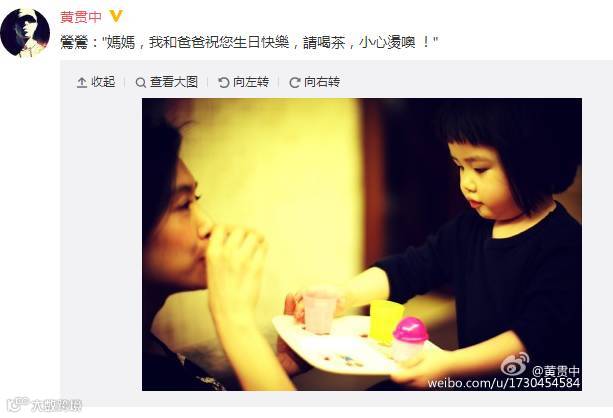Click the counter-clockwise rotate arrow icon

224,83
